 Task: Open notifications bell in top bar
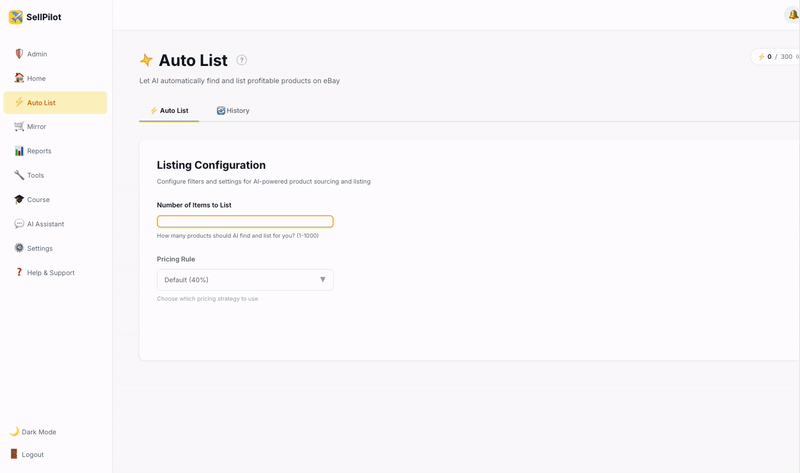click(x=793, y=15)
